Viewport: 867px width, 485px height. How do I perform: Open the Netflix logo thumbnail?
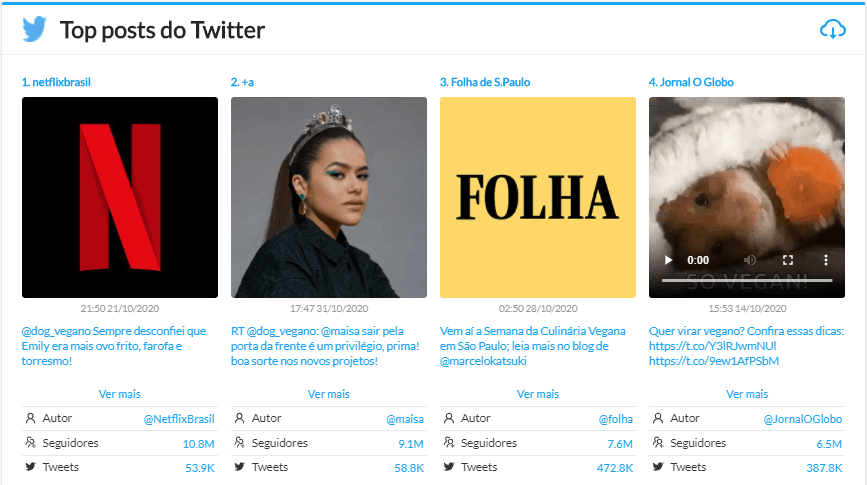(x=120, y=197)
